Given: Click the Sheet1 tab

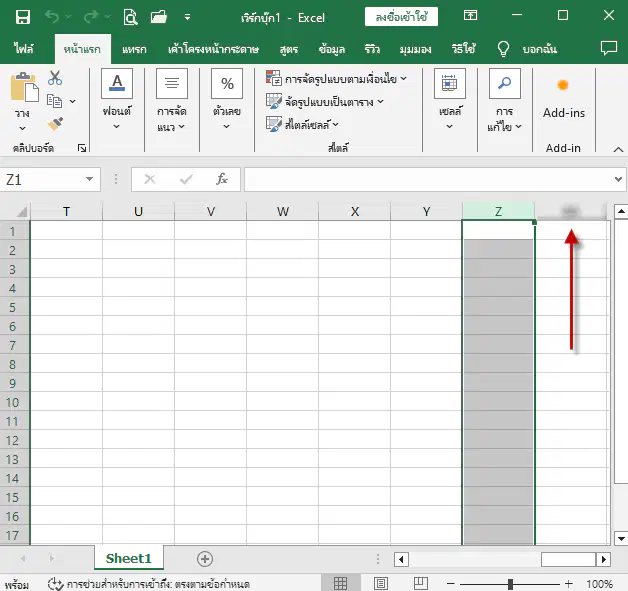Looking at the screenshot, I should (129, 558).
